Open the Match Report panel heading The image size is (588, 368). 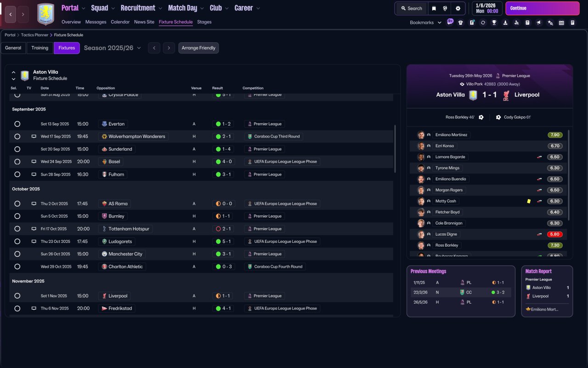pos(538,271)
